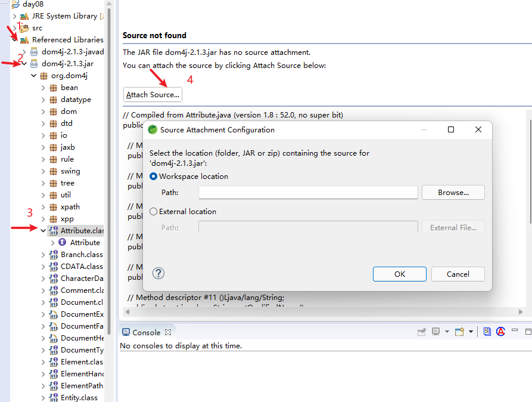Click Open Console icon
The height and width of the screenshot is (402, 532).
(459, 332)
